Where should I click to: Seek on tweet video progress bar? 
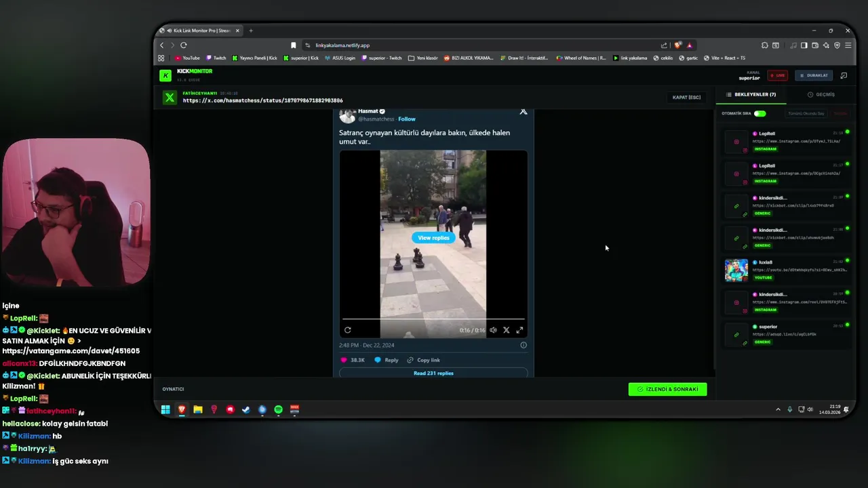coord(433,319)
